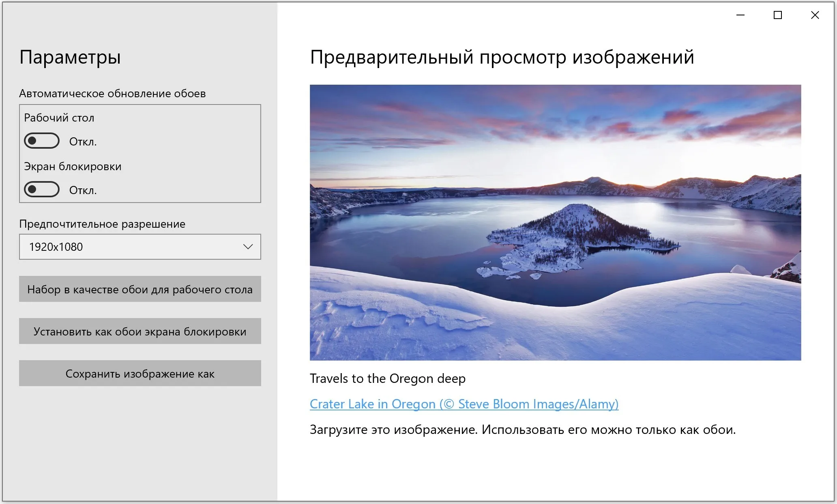837x504 pixels.
Task: Click the Автоматическое обновление обоев label
Action: pyautogui.click(x=112, y=94)
